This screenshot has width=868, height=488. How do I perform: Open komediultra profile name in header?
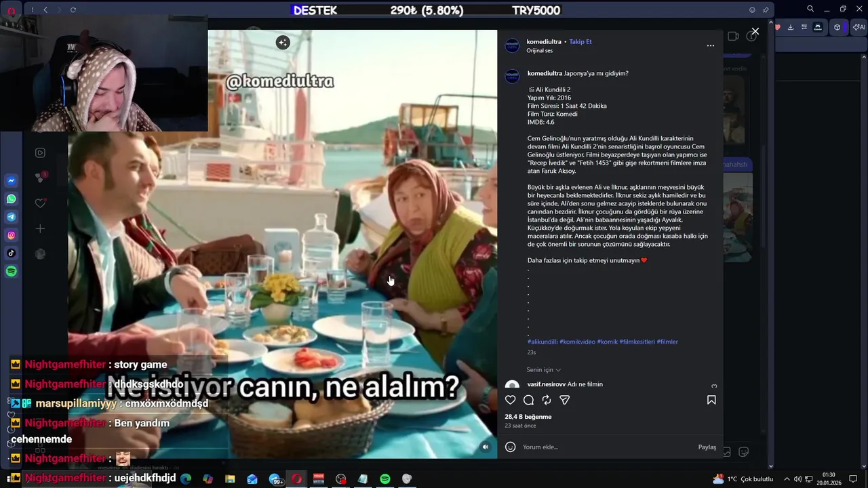click(x=544, y=42)
